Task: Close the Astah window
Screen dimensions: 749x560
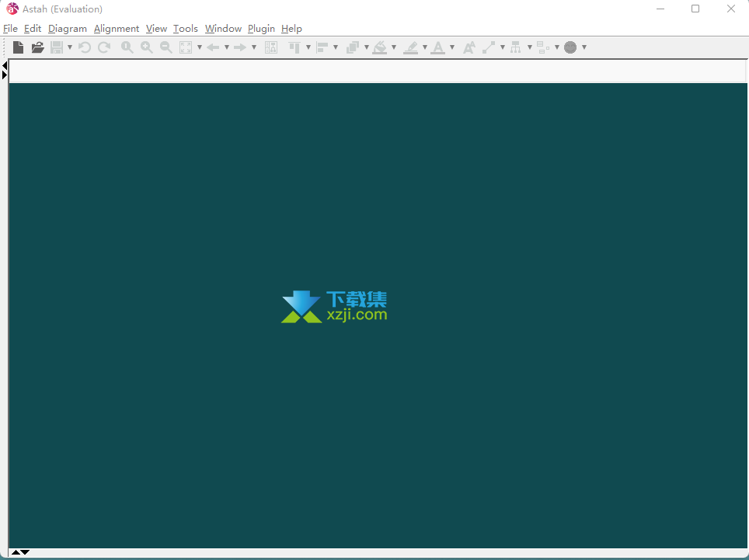Action: 731,9
